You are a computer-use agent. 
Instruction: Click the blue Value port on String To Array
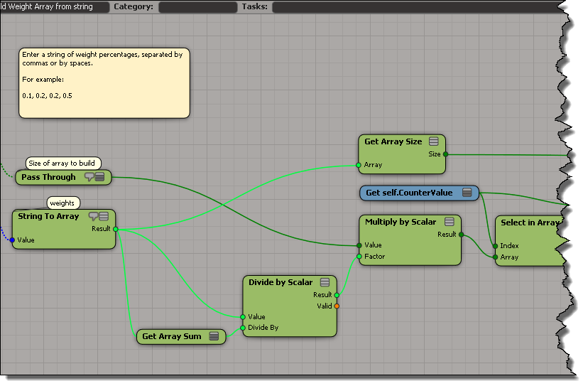point(12,240)
